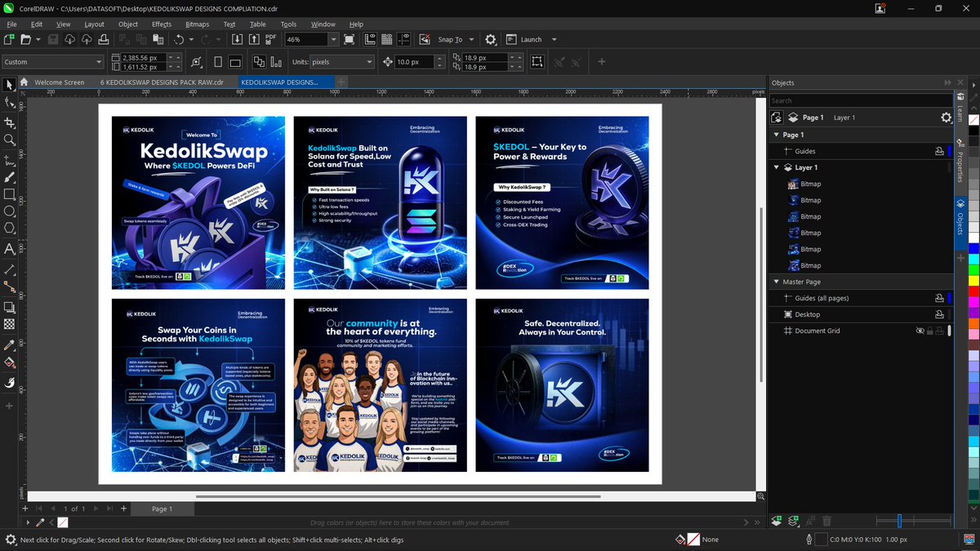980x551 pixels.
Task: Toggle print status of Desktop row
Action: point(940,314)
